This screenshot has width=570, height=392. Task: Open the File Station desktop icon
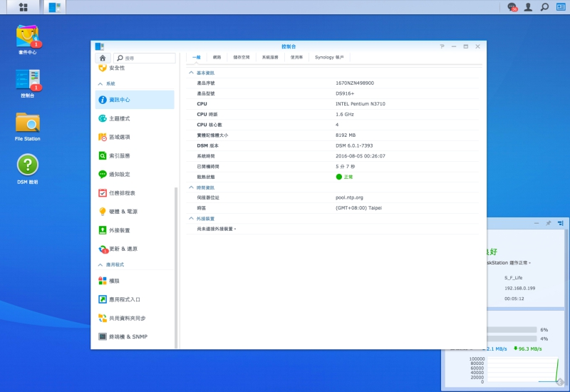point(28,127)
